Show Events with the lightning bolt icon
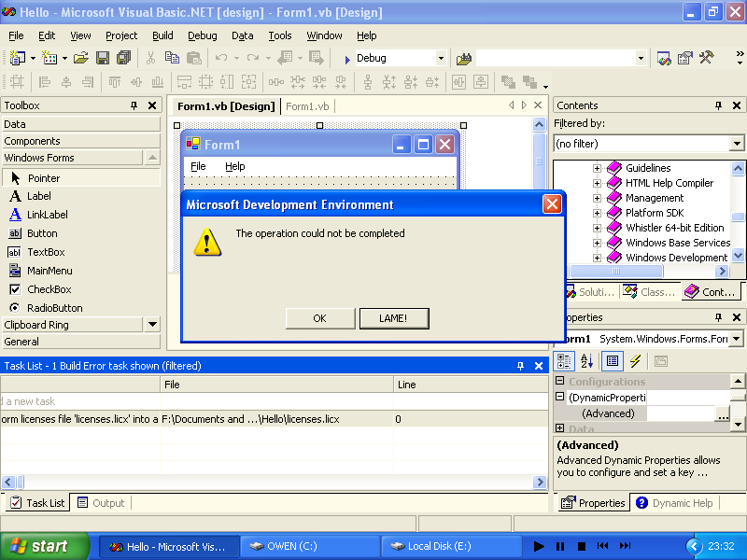The image size is (747, 560). click(635, 361)
